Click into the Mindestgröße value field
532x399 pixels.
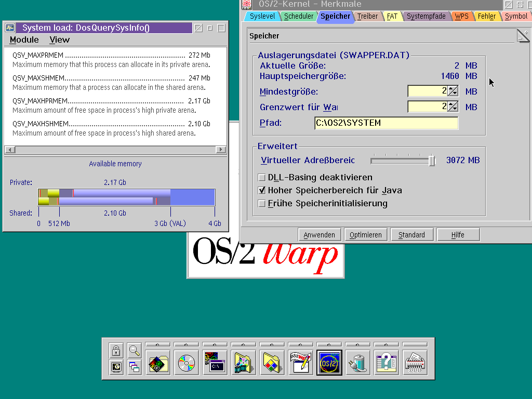tap(428, 91)
